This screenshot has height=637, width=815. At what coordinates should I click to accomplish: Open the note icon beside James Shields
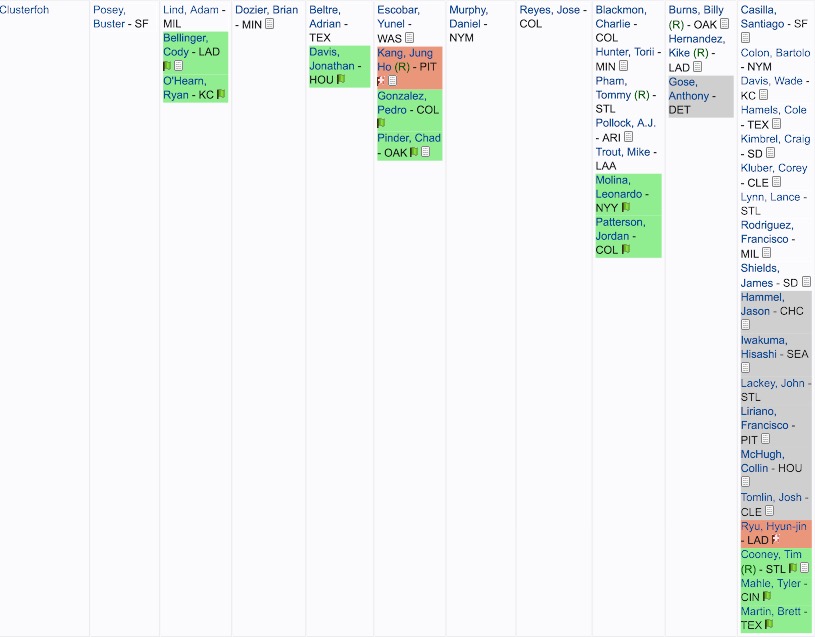coord(806,282)
